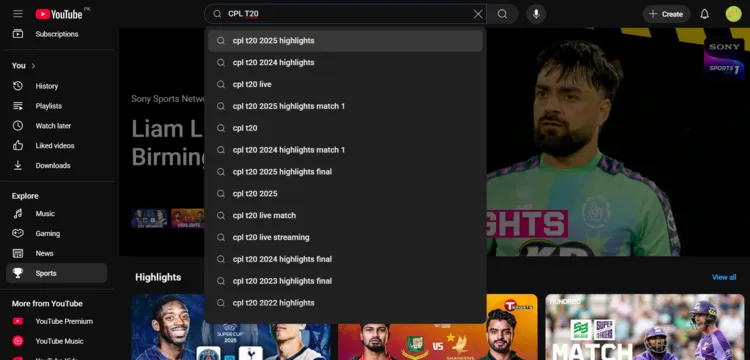Click the Liked videos thumbs-up icon
The width and height of the screenshot is (750, 360).
18,146
